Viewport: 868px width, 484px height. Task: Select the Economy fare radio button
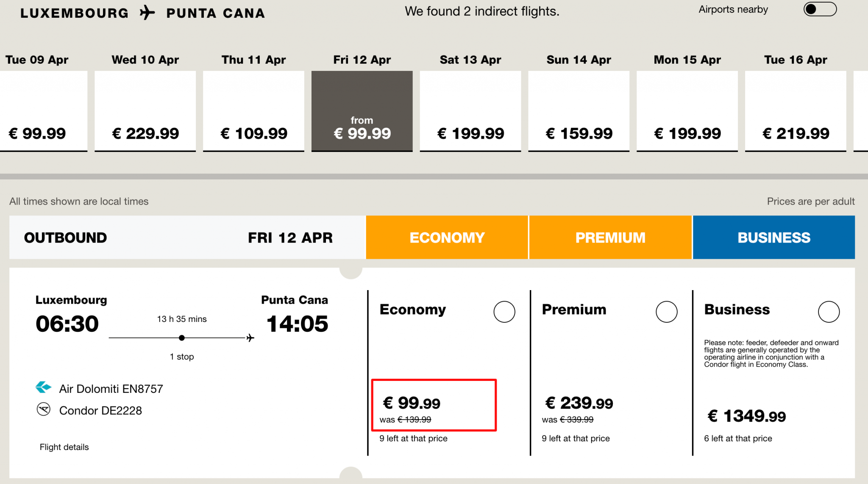[x=504, y=312]
